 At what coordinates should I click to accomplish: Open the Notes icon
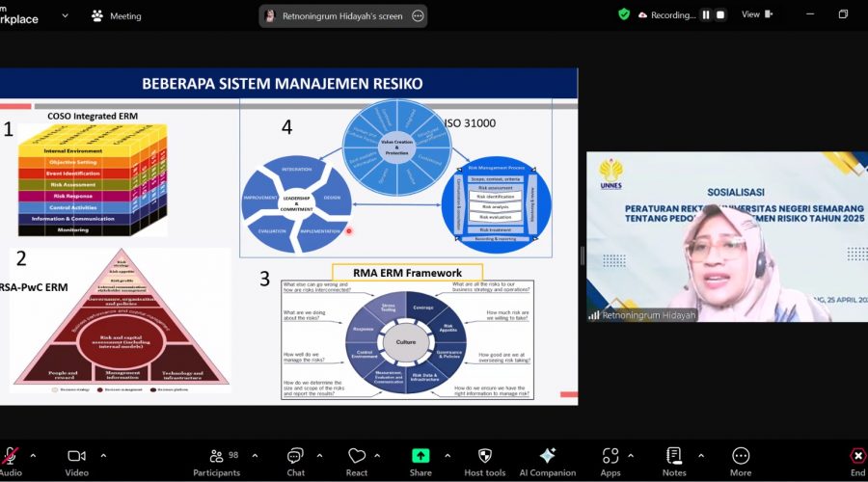coord(674,456)
